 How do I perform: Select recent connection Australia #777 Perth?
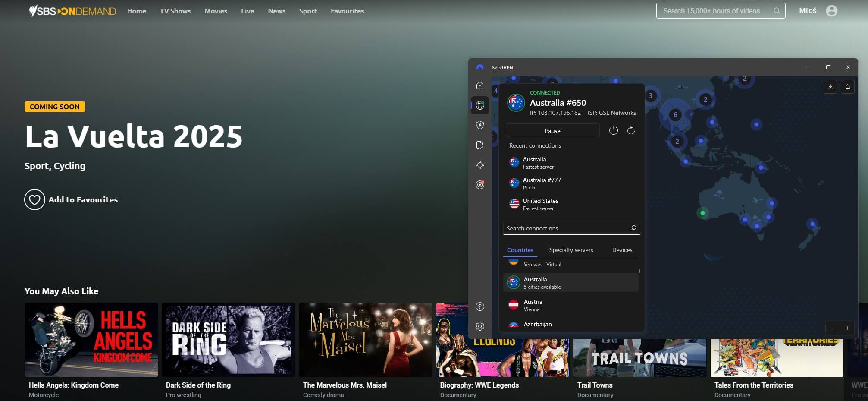[571, 183]
